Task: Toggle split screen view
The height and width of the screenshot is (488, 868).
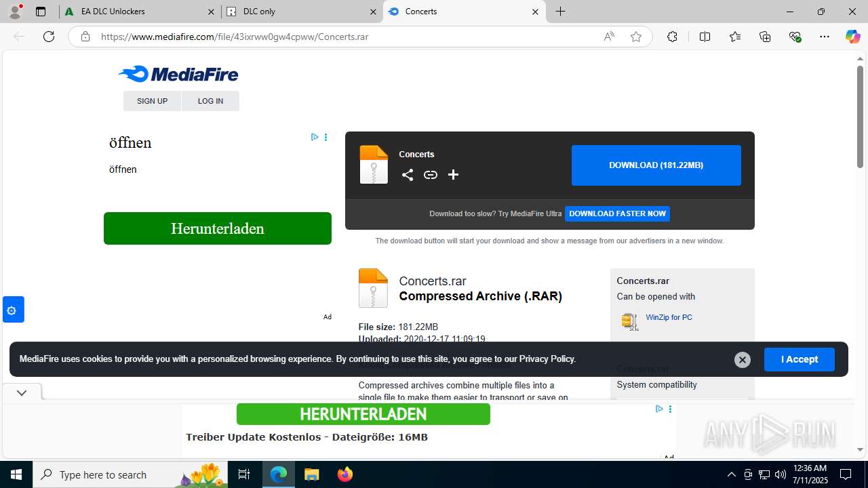Action: [705, 37]
